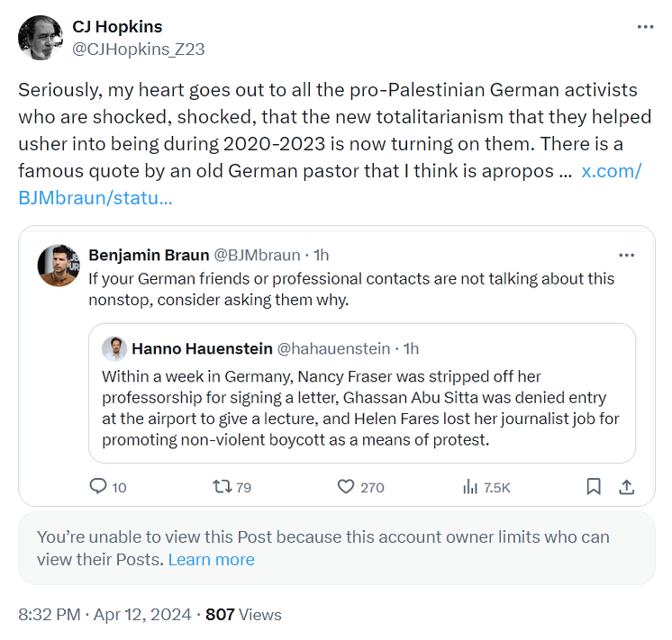Click the repost arrows icon
Screen dimensions: 672x640
point(221,486)
